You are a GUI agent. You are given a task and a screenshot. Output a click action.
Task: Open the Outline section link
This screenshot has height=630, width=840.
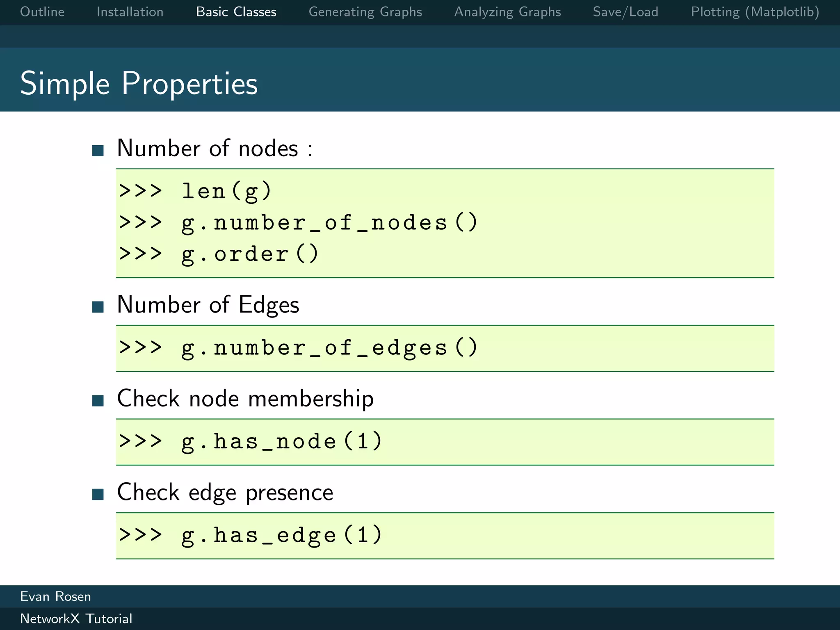click(x=42, y=12)
